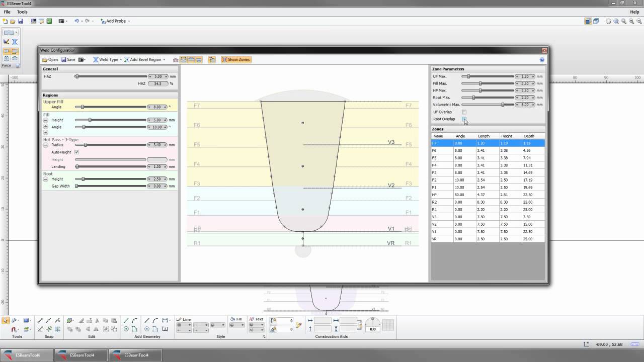Screen dimensions: 644x362
Task: Open the Piece shape dropdown in left palette
Action: click(11, 33)
